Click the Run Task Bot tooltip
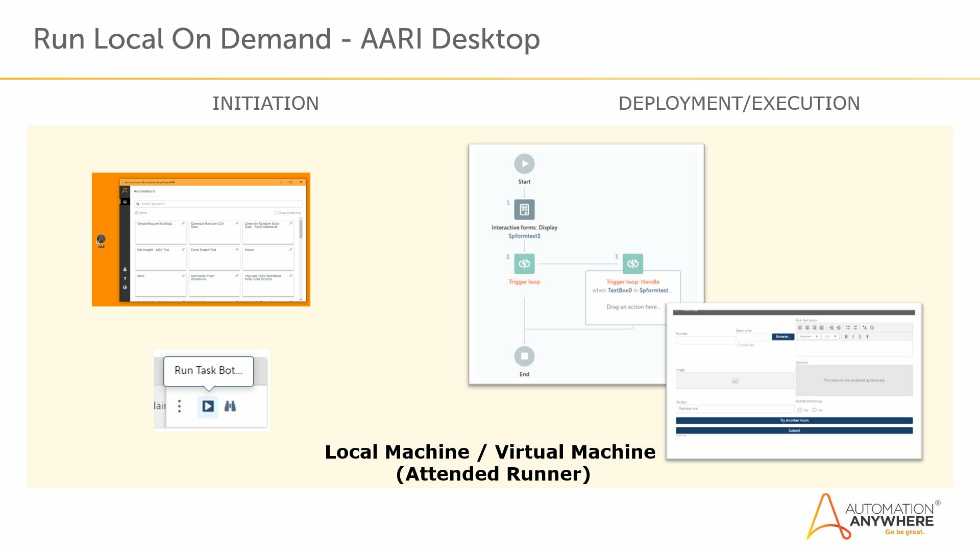The image size is (980, 550). [x=208, y=371]
